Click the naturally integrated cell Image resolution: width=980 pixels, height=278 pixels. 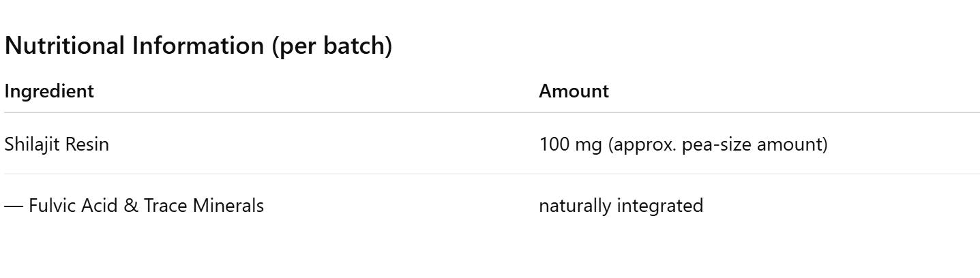pos(621,205)
